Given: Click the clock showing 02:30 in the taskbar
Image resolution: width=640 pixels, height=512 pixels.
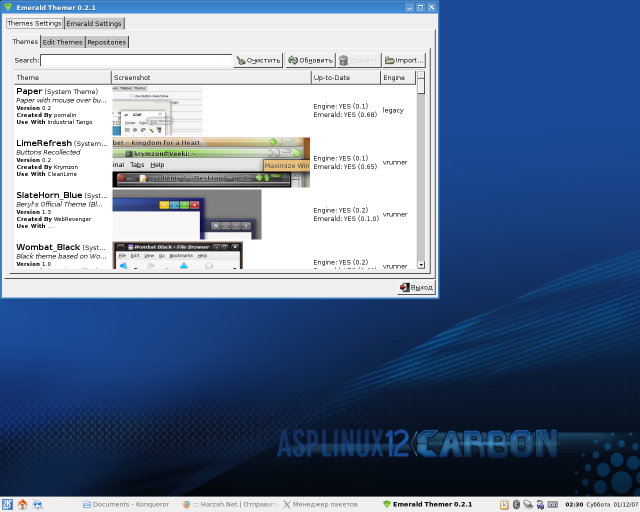Looking at the screenshot, I should [x=574, y=505].
